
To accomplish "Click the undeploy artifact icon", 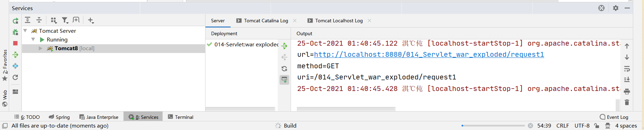I will click(x=284, y=57).
